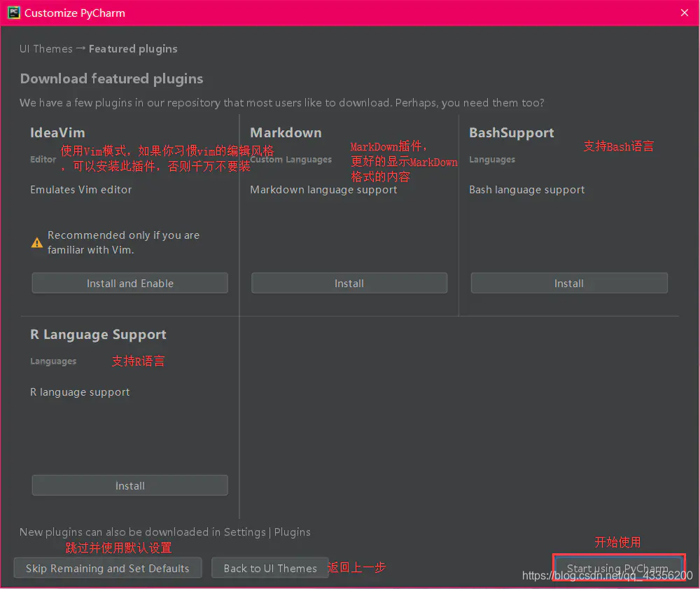Install the Markdown plugin
The width and height of the screenshot is (700, 589).
(349, 283)
